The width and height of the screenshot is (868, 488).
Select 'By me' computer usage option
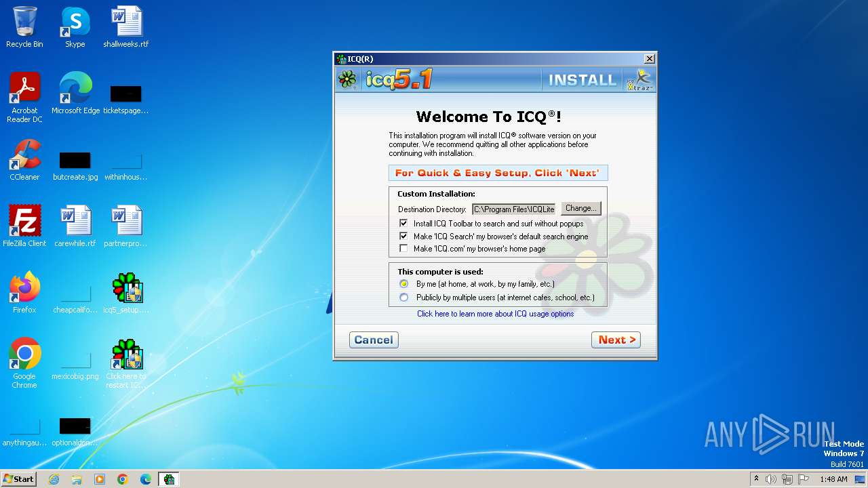[x=404, y=284]
